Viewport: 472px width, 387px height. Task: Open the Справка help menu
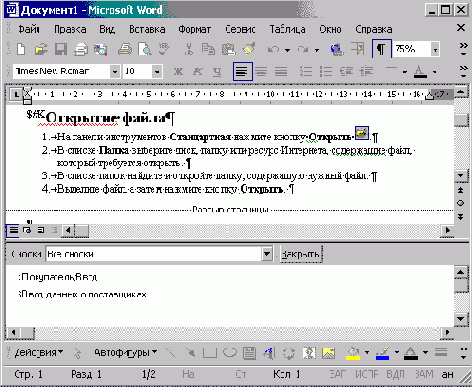(373, 29)
